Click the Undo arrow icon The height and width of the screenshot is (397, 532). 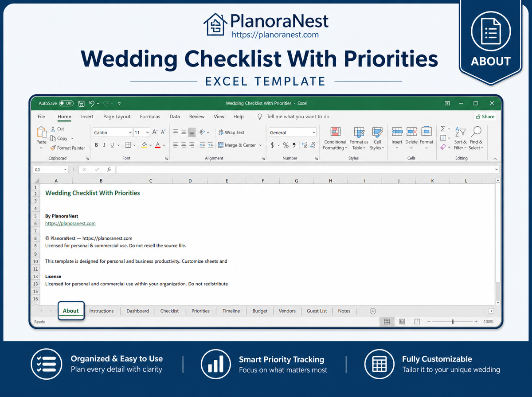pos(92,103)
